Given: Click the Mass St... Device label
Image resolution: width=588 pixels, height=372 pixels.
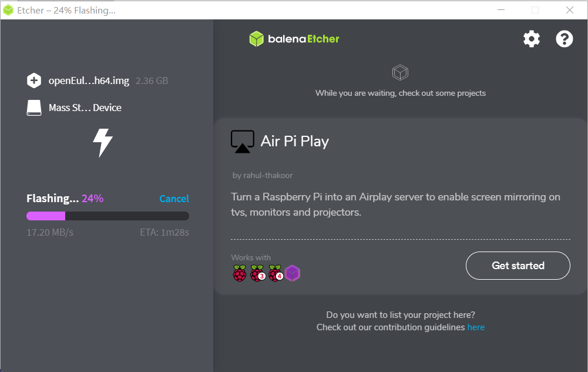Looking at the screenshot, I should pyautogui.click(x=85, y=108).
